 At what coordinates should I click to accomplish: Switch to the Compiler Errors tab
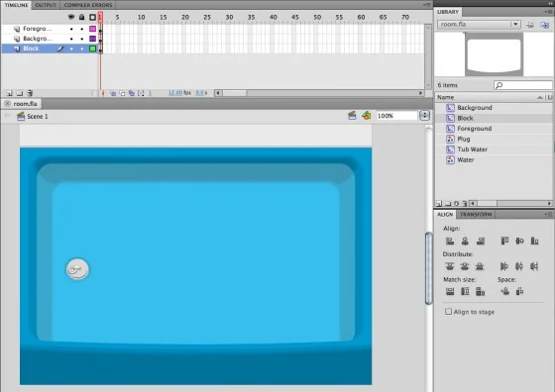[x=88, y=5]
